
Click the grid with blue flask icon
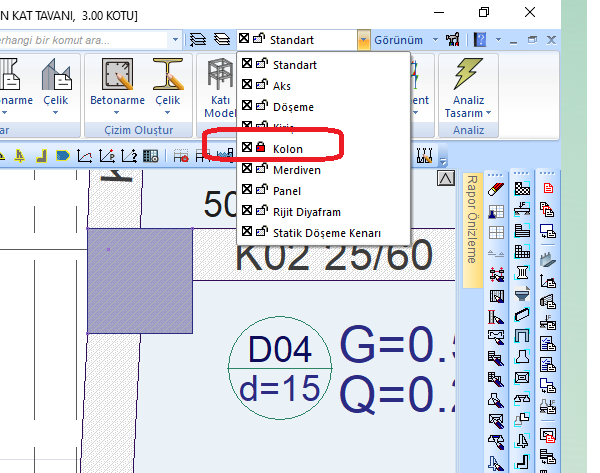496,212
